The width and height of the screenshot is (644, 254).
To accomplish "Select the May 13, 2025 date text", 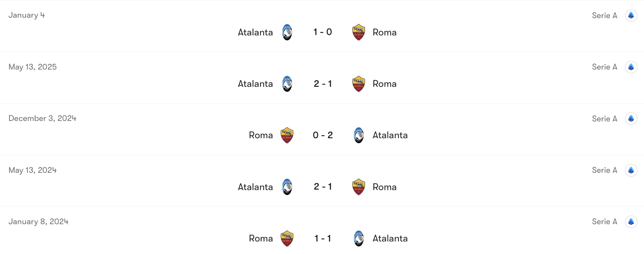I will click(x=32, y=67).
